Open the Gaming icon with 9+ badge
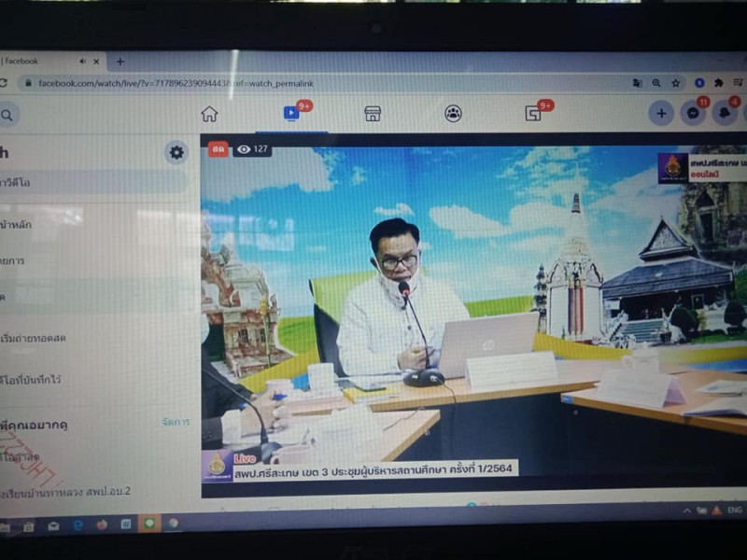Viewport: 747px width, 560px height. pos(533,114)
